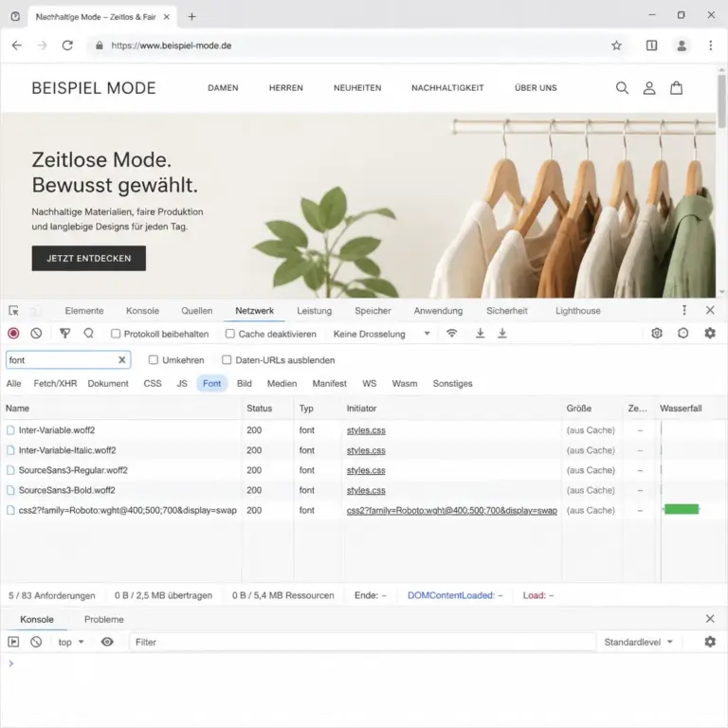This screenshot has width=728, height=728.
Task: Check Daten-URLs ausblenden checkbox
Action: point(227,360)
